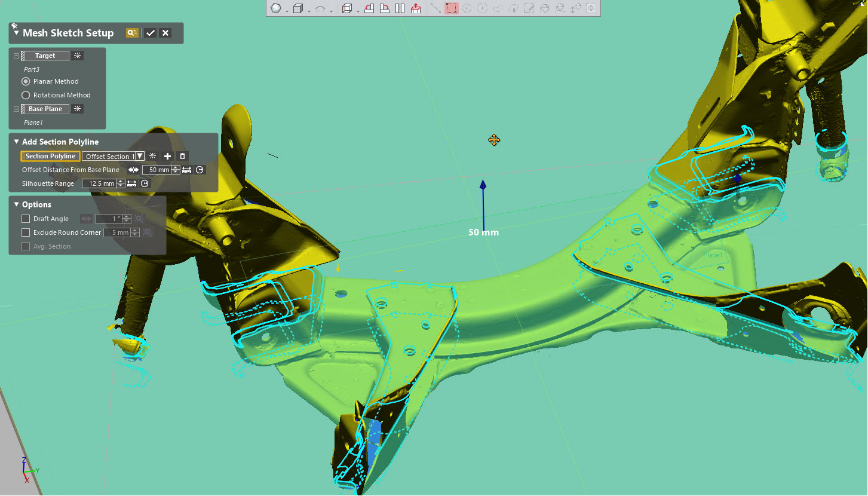Image resolution: width=868 pixels, height=496 pixels.
Task: Click the pin icon above Mesh Sketch Setup
Action: [x=13, y=25]
